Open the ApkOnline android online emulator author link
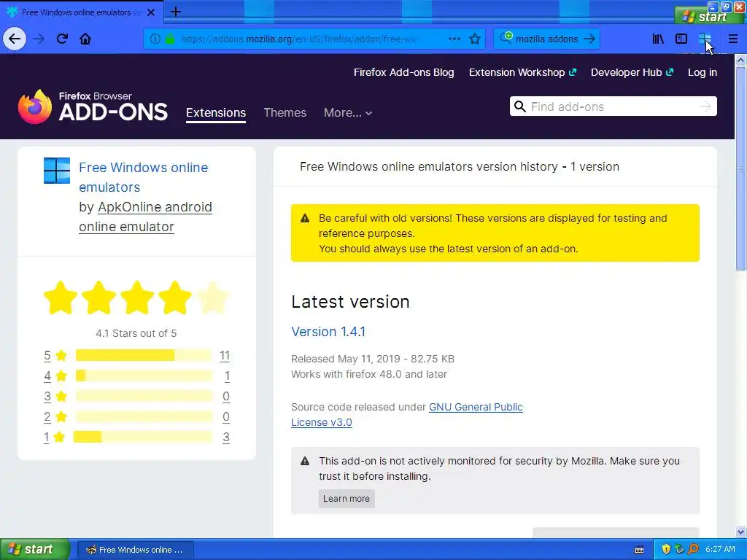The width and height of the screenshot is (747, 560). tap(145, 217)
